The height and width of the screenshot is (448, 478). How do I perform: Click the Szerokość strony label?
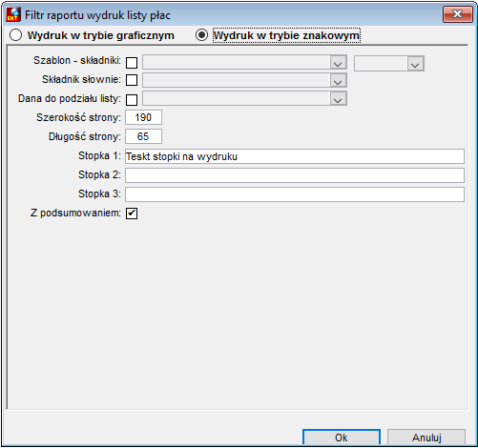point(78,117)
